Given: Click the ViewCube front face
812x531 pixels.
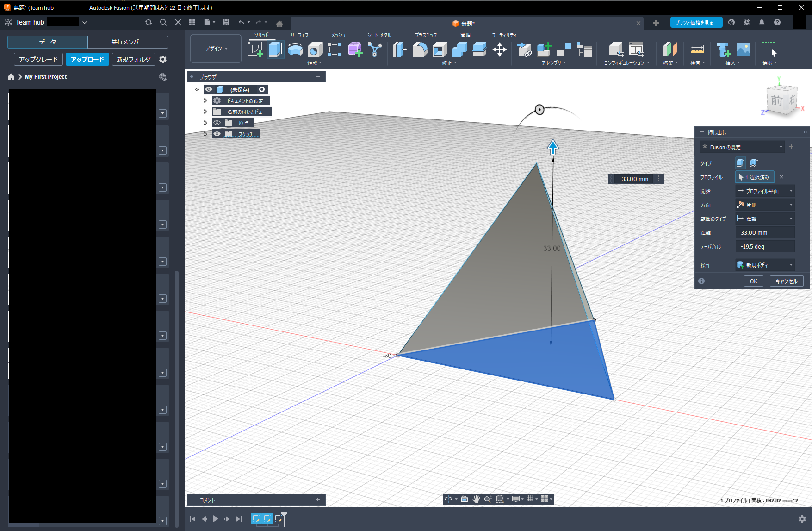Looking at the screenshot, I should tap(777, 100).
